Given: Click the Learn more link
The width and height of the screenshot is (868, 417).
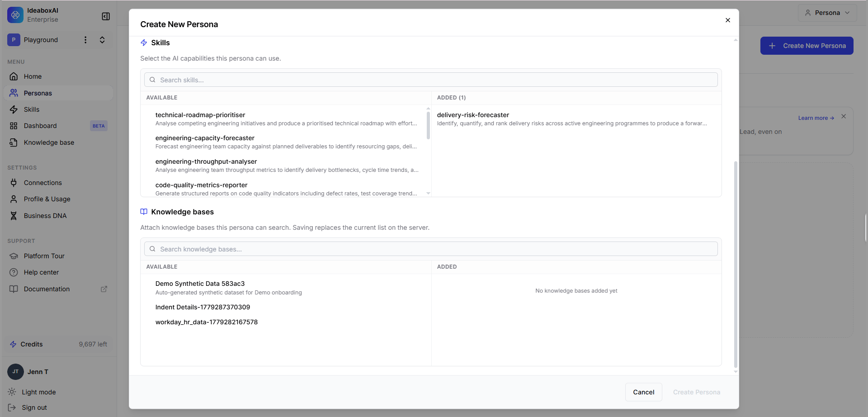Looking at the screenshot, I should [x=816, y=118].
